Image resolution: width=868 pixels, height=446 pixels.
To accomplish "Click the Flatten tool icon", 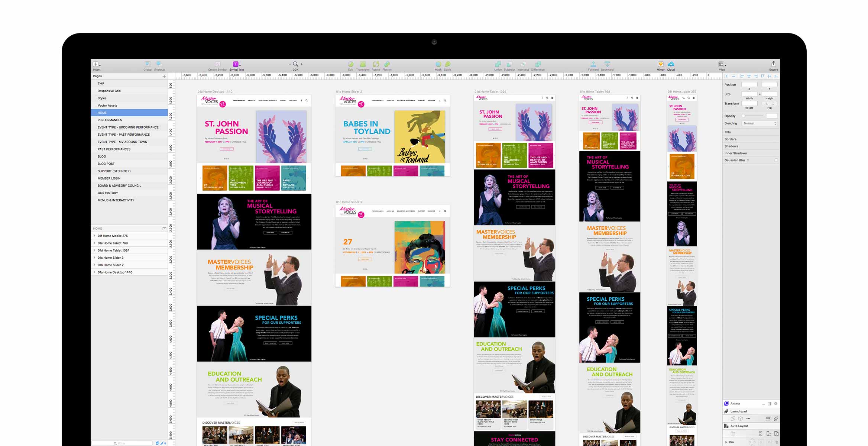I will pyautogui.click(x=387, y=64).
